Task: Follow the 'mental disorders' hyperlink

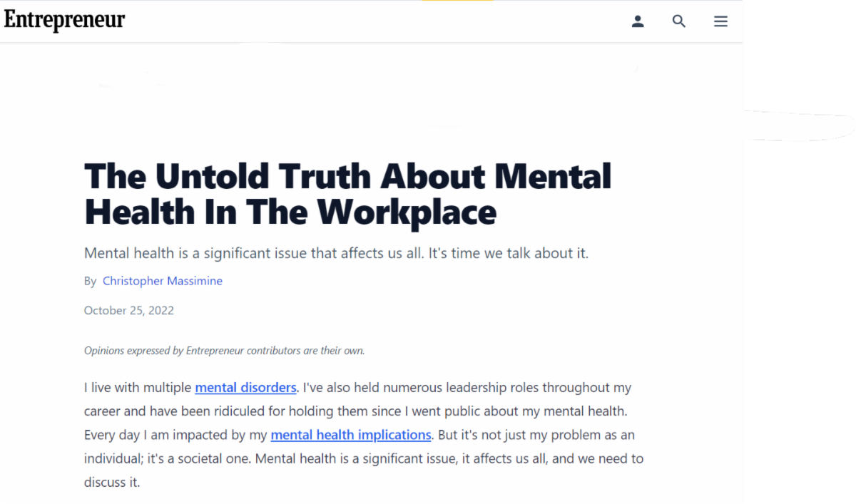Action: 245,388
